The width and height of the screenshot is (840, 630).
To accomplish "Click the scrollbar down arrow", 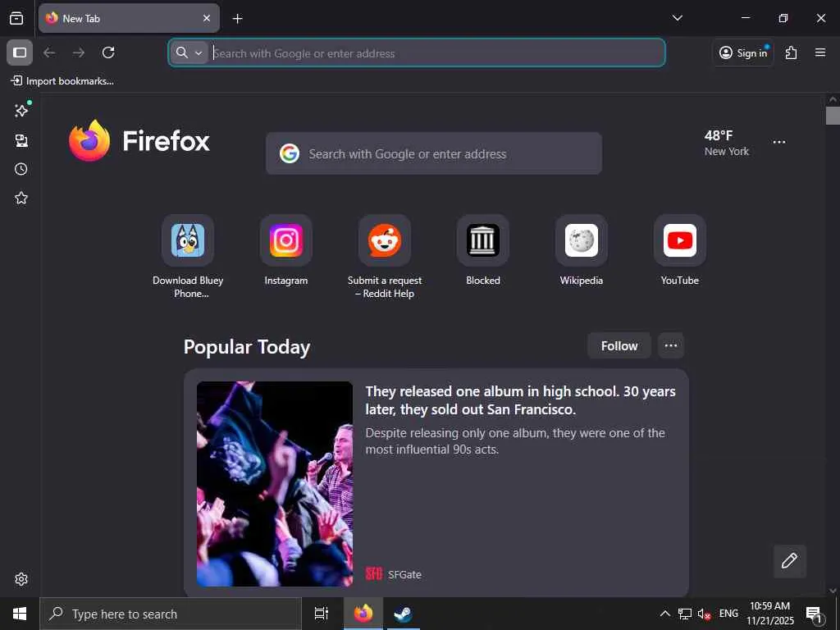I will coord(833,591).
